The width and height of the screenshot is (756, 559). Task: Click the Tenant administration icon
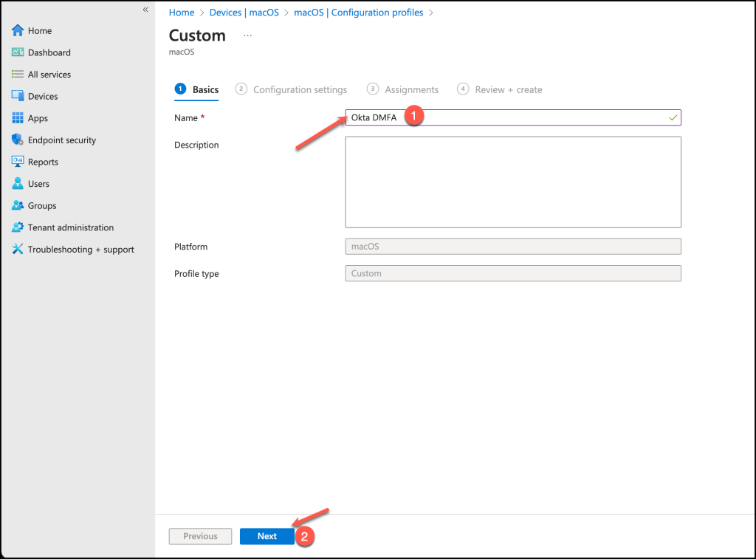tap(18, 227)
